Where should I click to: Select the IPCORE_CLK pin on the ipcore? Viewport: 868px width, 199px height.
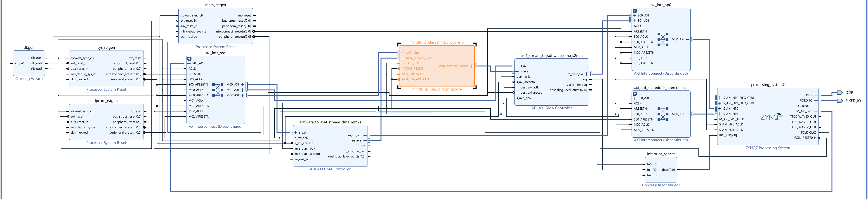[x=410, y=63]
